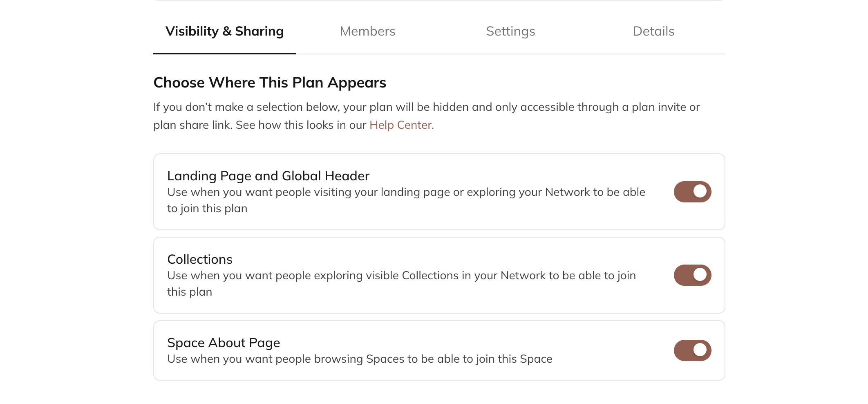Turn off the Collections visibility toggle
The image size is (868, 404).
692,275
